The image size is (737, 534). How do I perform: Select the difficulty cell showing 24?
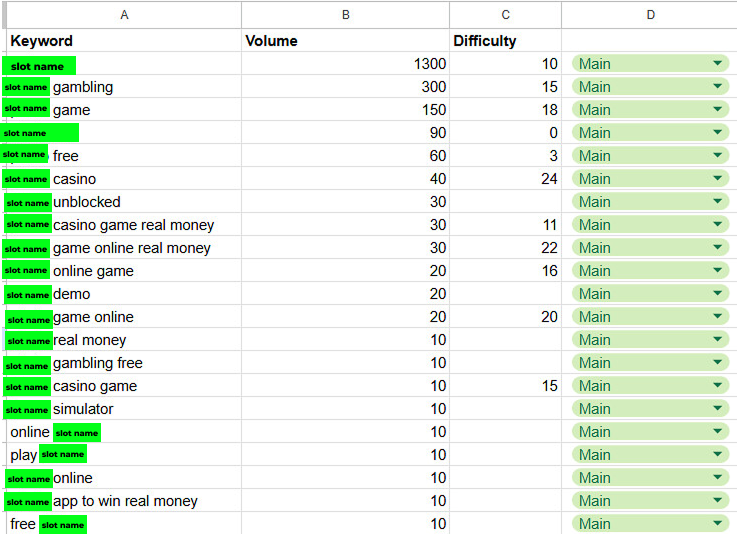[505, 179]
